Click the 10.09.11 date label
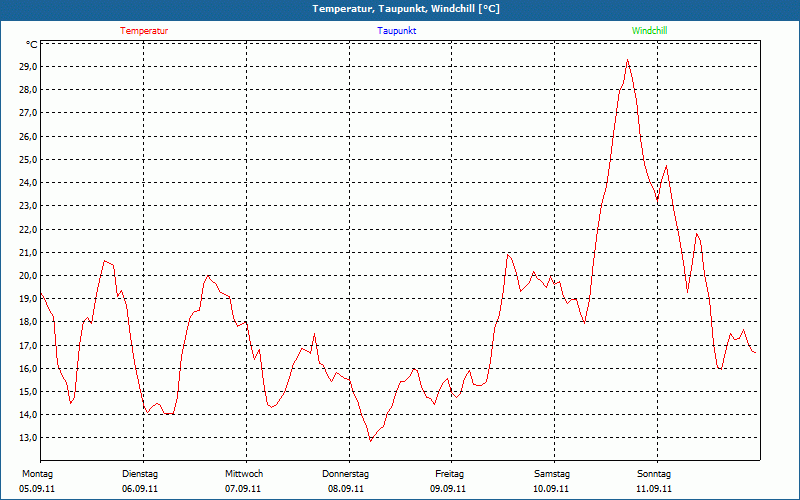This screenshot has height=500, width=800. click(x=551, y=489)
